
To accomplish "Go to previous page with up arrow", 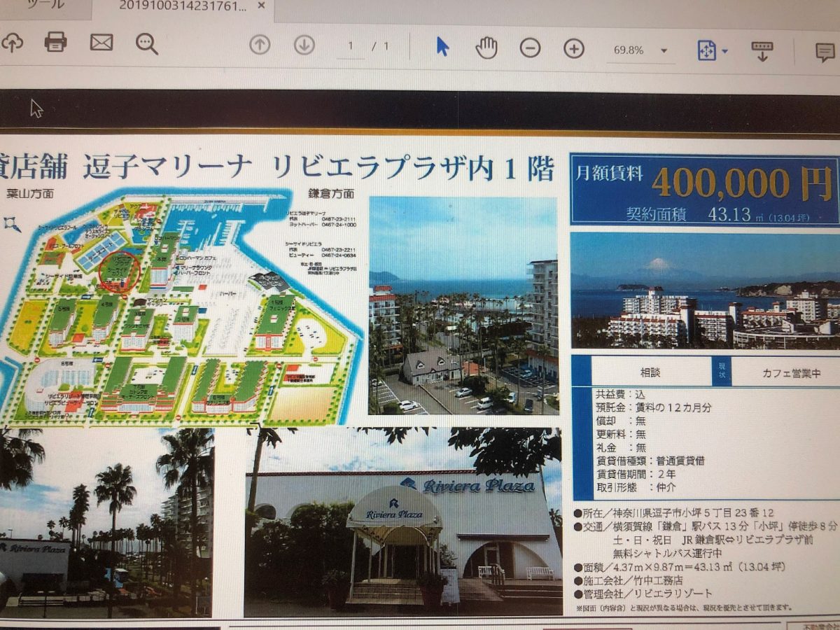I will pyautogui.click(x=260, y=45).
